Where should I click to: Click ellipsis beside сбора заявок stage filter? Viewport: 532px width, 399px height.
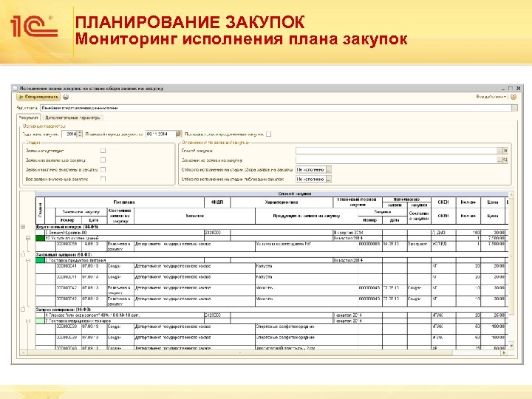(x=328, y=169)
